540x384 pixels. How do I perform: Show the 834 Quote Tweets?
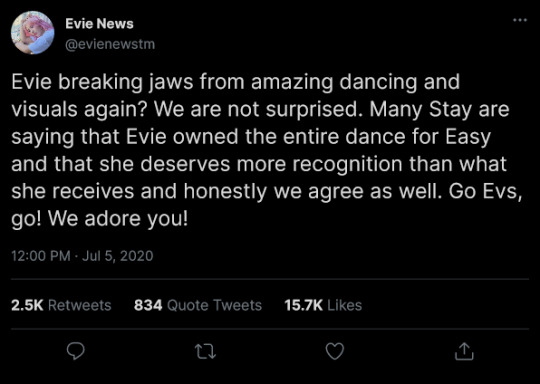[198, 305]
